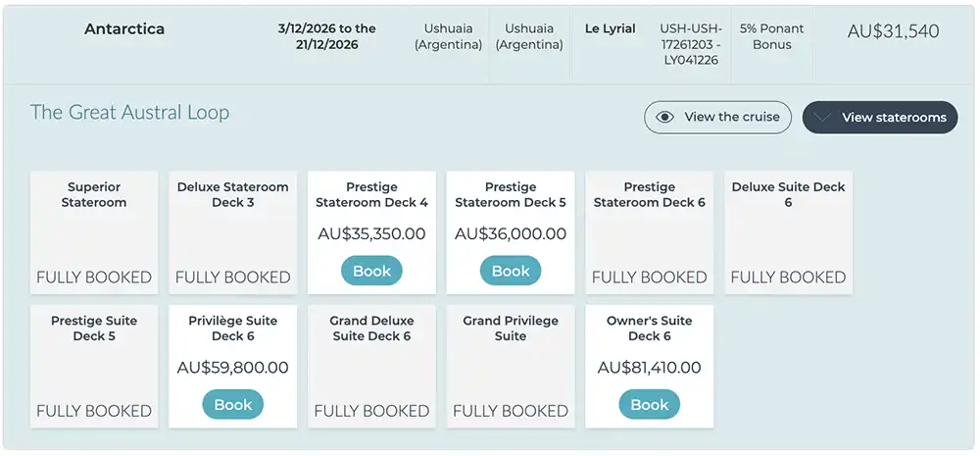The image size is (980, 456).
Task: Select the Prestige Suite Deck 5 card
Action: (94, 366)
